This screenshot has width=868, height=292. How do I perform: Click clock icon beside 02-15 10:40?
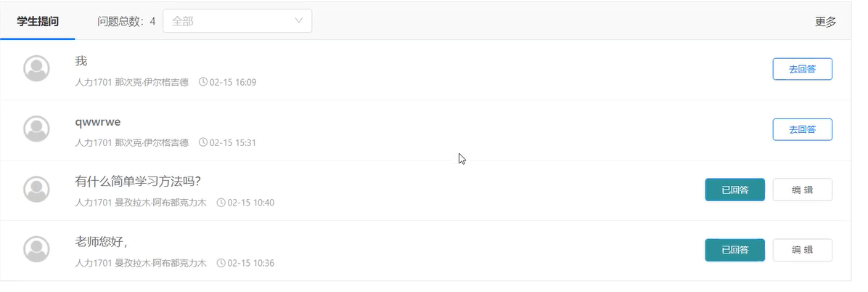pos(221,202)
